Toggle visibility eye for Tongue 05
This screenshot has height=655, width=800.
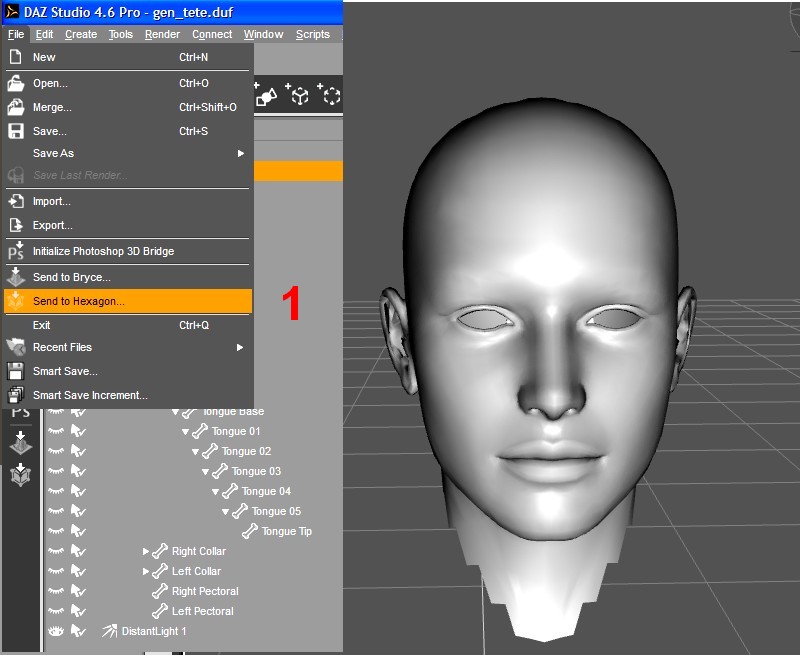pyautogui.click(x=56, y=511)
